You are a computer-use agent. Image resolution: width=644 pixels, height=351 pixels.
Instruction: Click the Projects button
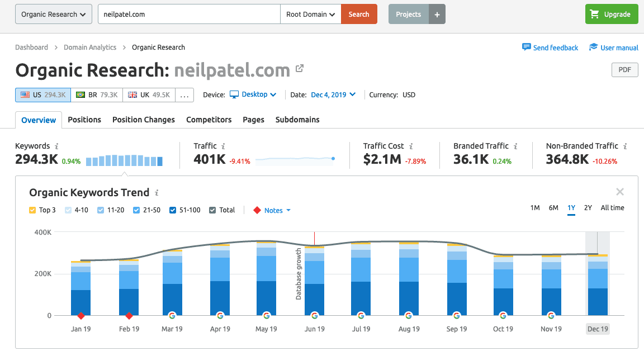[x=408, y=15]
